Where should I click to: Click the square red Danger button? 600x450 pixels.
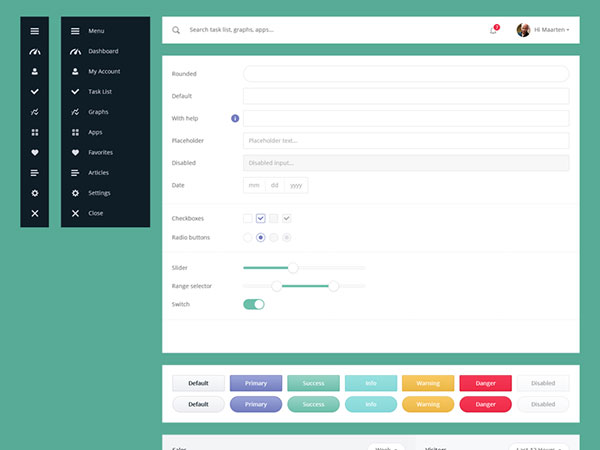pos(485,383)
